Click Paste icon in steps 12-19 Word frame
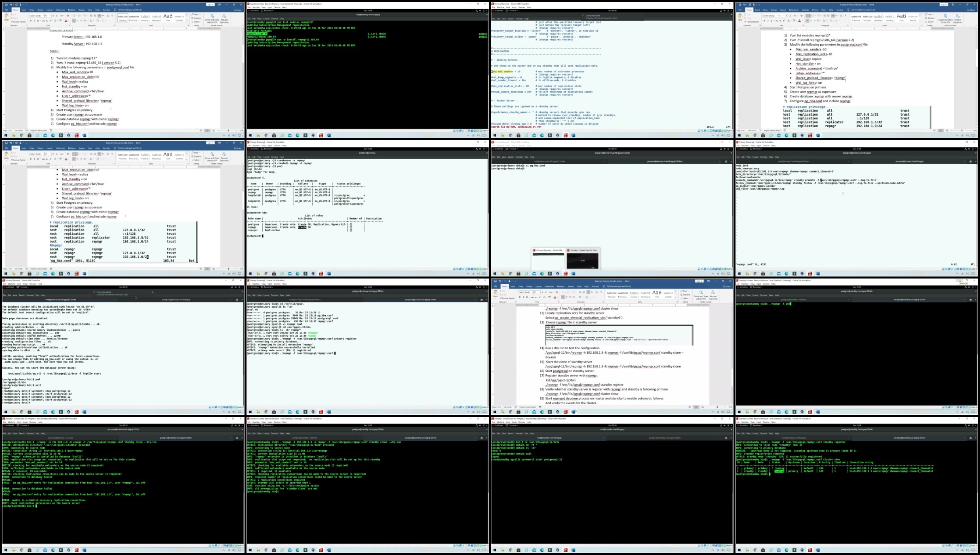Image resolution: width=980 pixels, height=555 pixels. tap(495, 292)
